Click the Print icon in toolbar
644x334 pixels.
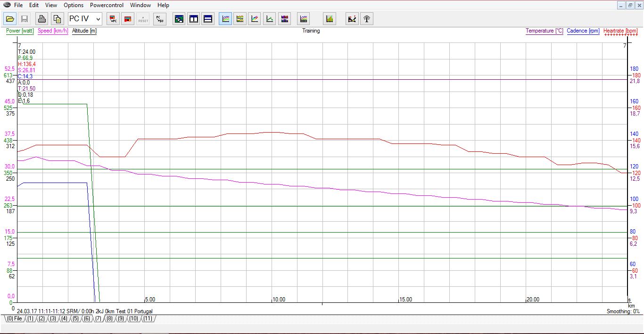pyautogui.click(x=42, y=19)
